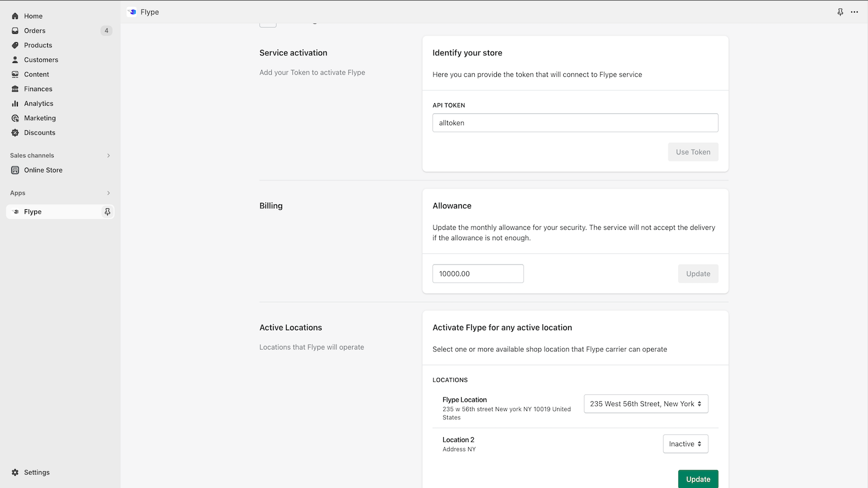Click the LOCATIONS label

tap(450, 380)
